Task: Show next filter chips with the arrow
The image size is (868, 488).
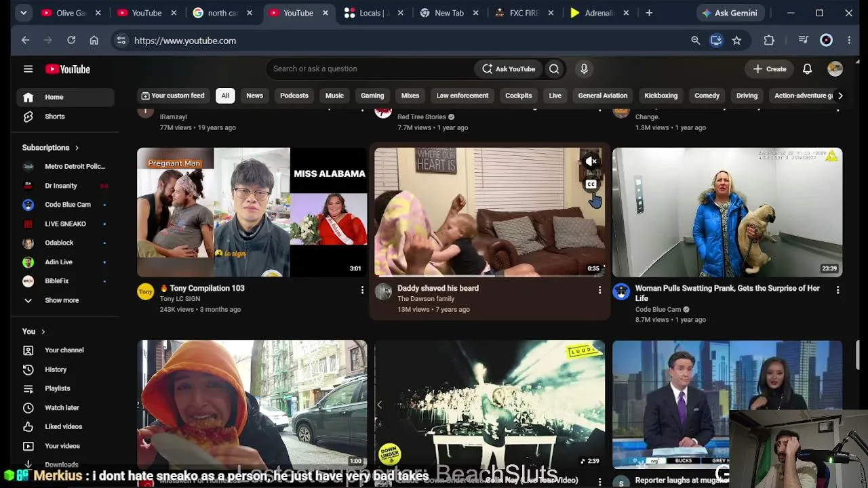Action: (x=840, y=96)
